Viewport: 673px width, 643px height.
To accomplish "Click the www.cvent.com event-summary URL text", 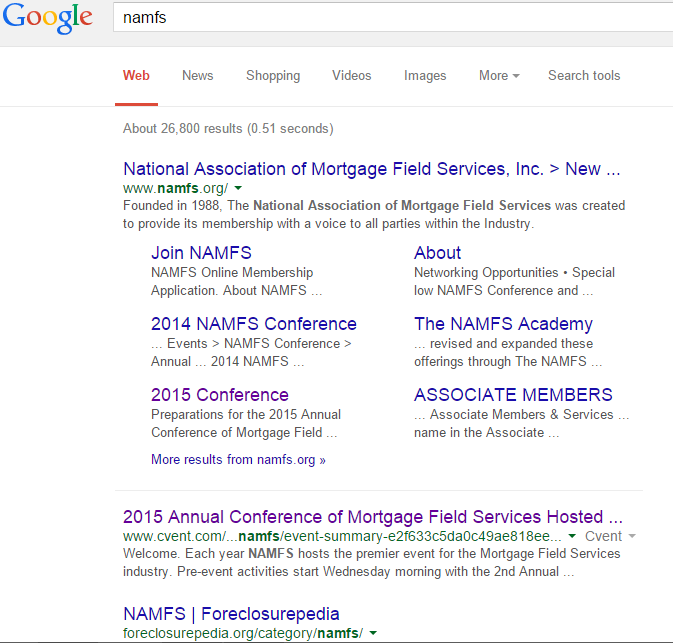I will pos(342,536).
